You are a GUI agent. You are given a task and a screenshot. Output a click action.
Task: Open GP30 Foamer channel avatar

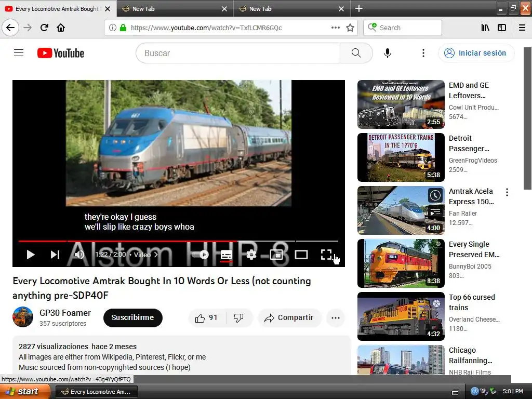[x=23, y=317]
